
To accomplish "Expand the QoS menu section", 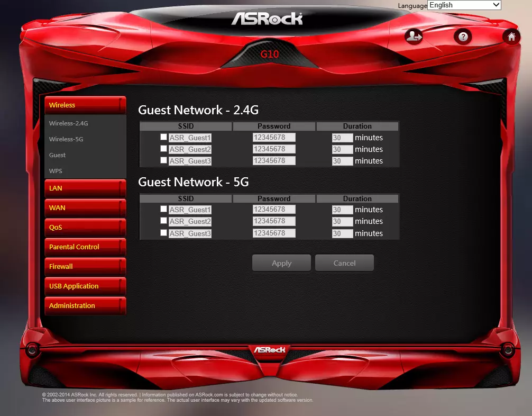I will click(x=85, y=227).
